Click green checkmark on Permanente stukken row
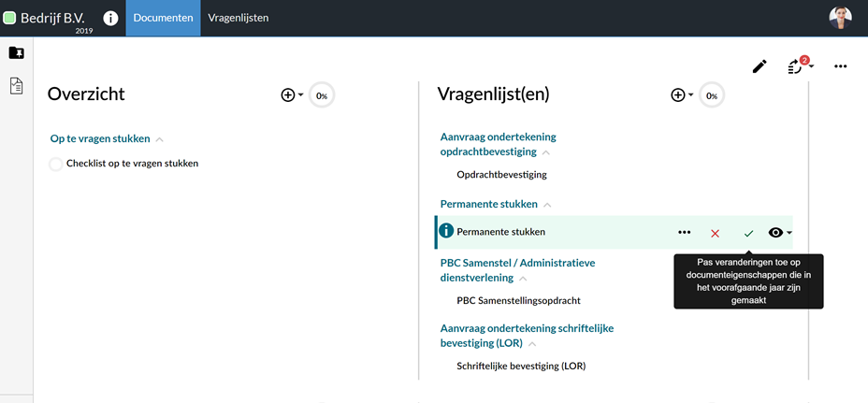This screenshot has width=868, height=403. 748,233
